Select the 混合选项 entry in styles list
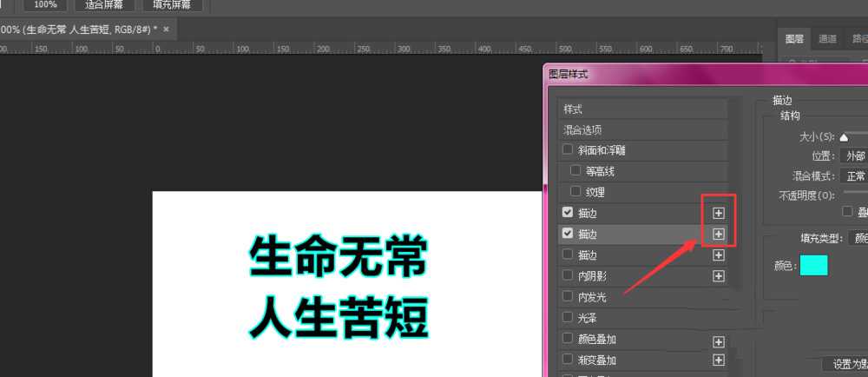This screenshot has width=868, height=377. point(582,129)
